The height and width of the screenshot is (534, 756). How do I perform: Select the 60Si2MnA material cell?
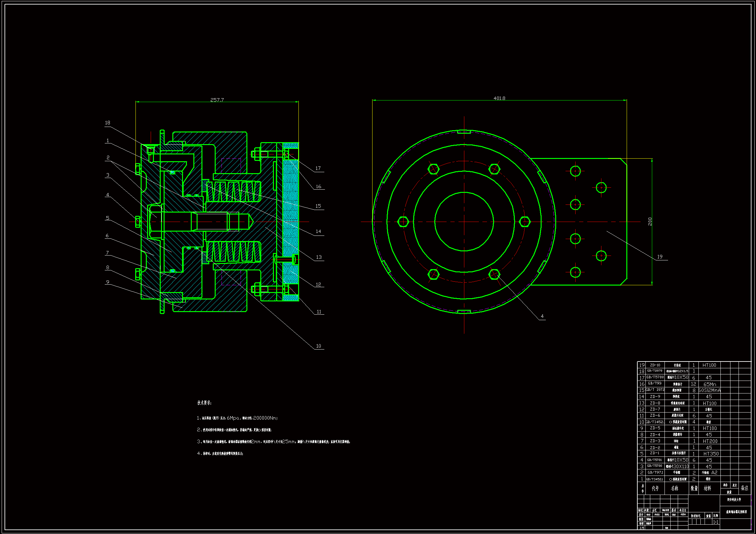pyautogui.click(x=709, y=390)
